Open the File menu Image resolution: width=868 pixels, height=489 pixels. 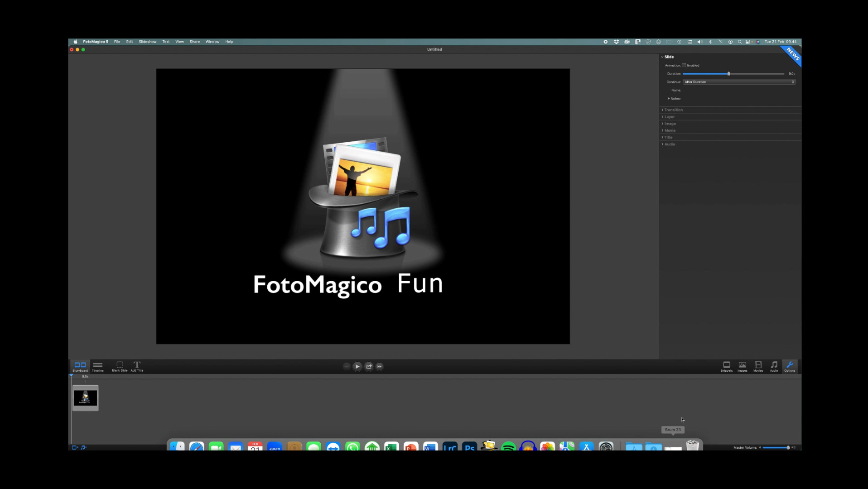117,42
